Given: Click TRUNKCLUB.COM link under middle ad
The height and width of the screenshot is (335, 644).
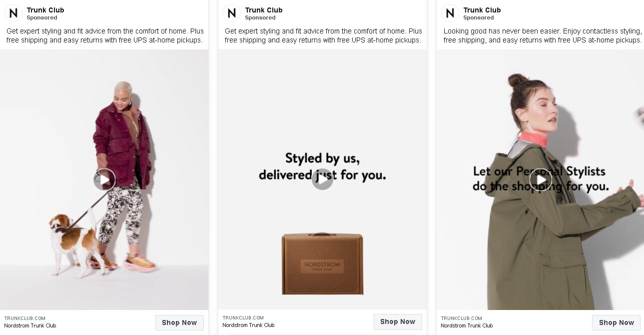Looking at the screenshot, I should point(243,317).
